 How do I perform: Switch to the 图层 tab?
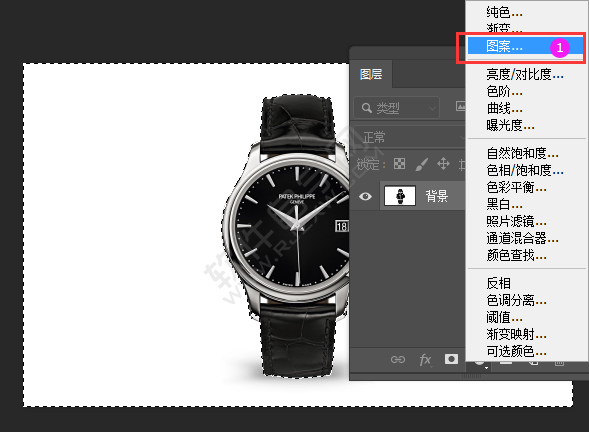click(371, 74)
